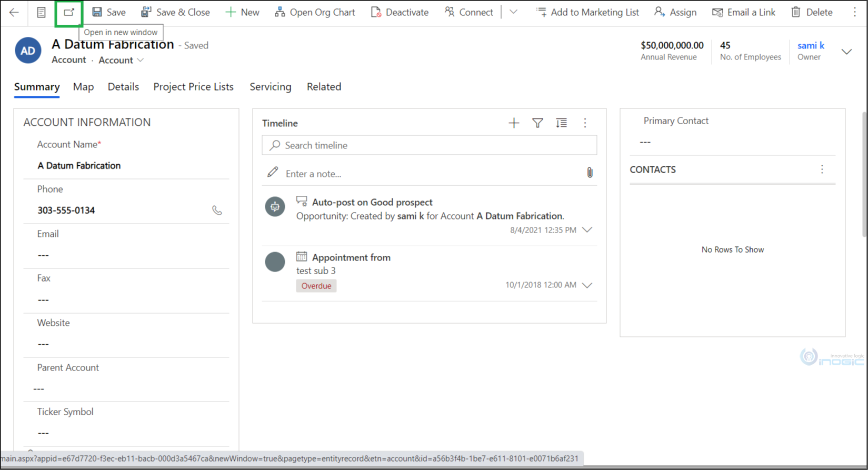Click the Ticker Symbol field

tap(126, 433)
